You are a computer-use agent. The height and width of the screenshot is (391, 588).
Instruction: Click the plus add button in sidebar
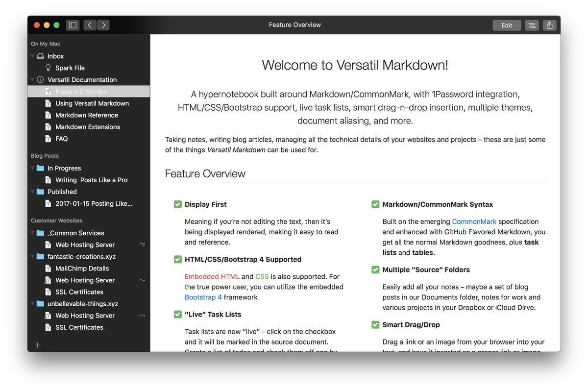click(38, 345)
